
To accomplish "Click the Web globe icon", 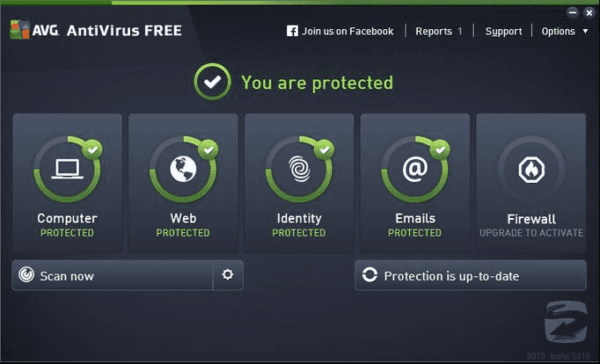I will [183, 169].
